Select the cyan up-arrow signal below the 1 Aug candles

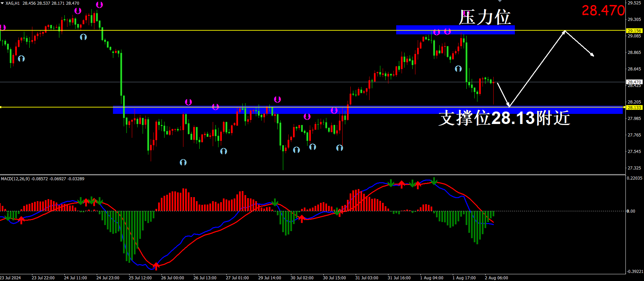coord(458,68)
